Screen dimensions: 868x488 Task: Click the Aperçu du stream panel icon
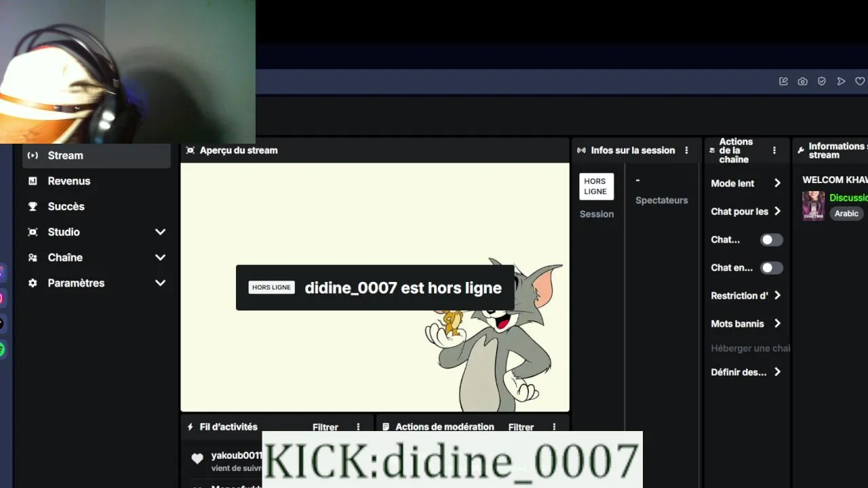coord(191,150)
